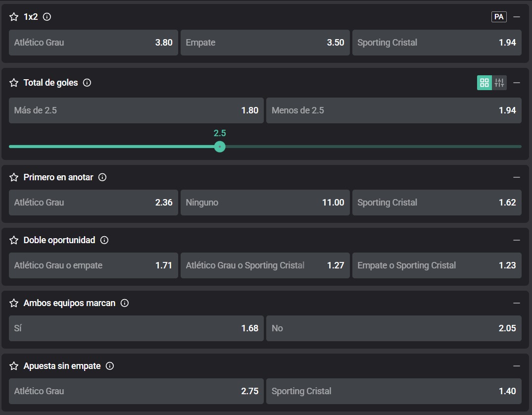Choose Ninguno at 11.00 odds

point(265,203)
